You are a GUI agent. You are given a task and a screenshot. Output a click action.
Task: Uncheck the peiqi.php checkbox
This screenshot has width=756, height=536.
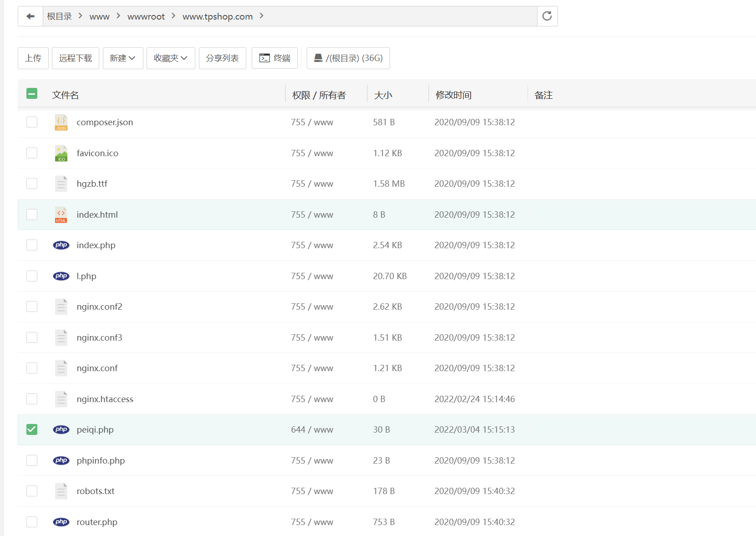pyautogui.click(x=32, y=429)
